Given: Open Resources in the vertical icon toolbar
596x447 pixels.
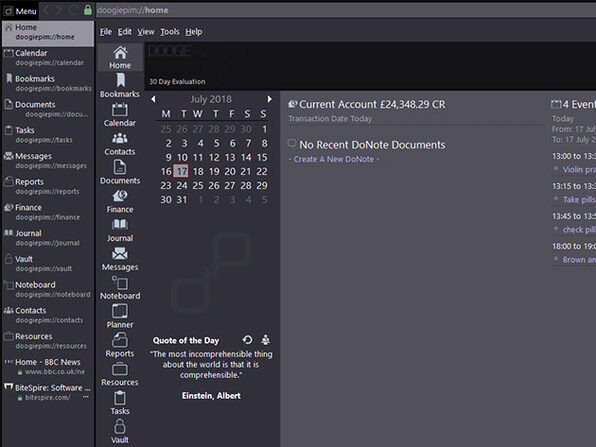Looking at the screenshot, I should click(120, 374).
